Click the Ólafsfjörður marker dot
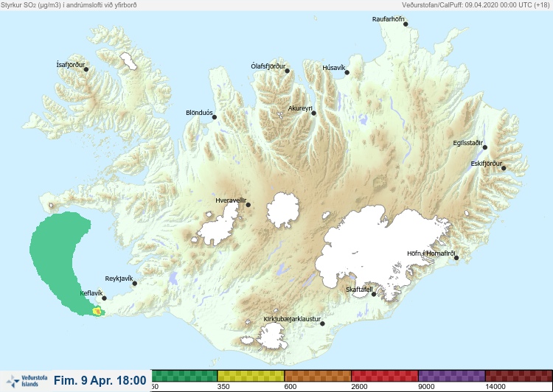Image resolution: width=553 pixels, height=392 pixels. tap(288, 71)
